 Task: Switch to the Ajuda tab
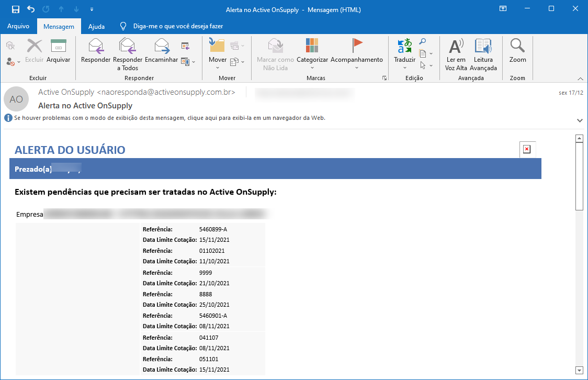tap(96, 26)
